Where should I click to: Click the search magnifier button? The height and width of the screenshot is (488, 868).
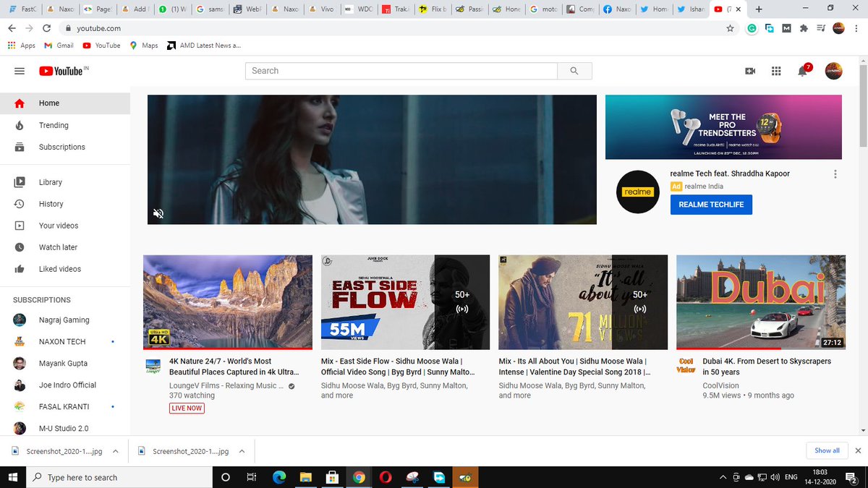(x=574, y=71)
